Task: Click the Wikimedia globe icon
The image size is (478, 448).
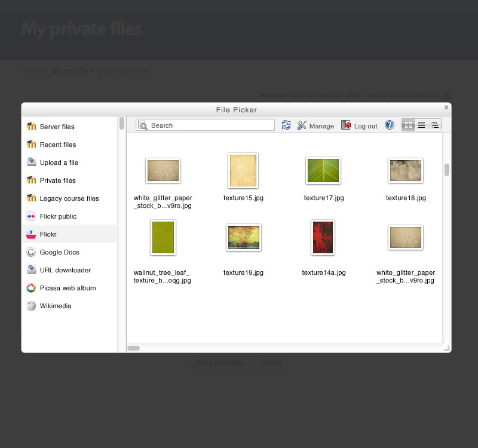Action: [x=31, y=306]
